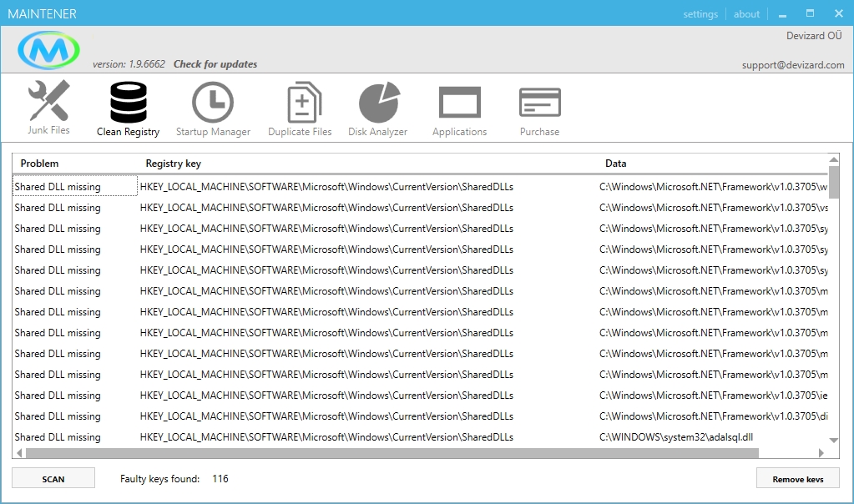Click the Data column header

point(615,164)
